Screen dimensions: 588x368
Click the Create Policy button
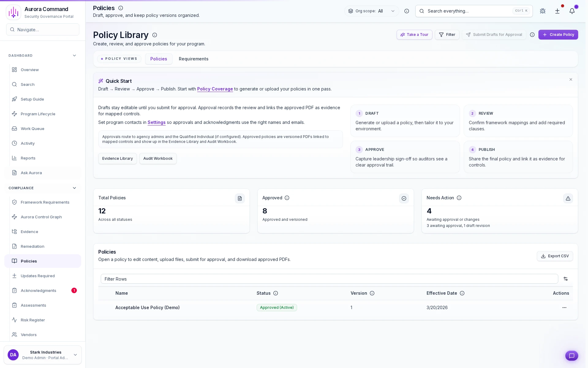(558, 35)
